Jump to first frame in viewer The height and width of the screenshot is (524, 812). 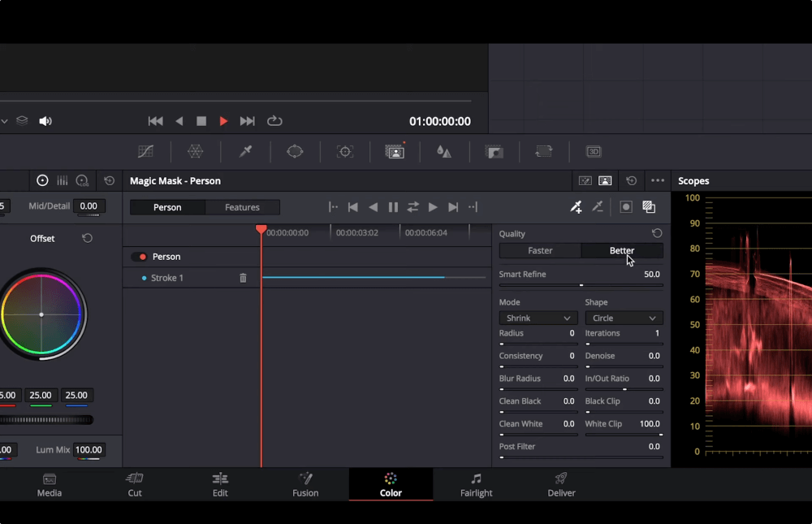155,121
